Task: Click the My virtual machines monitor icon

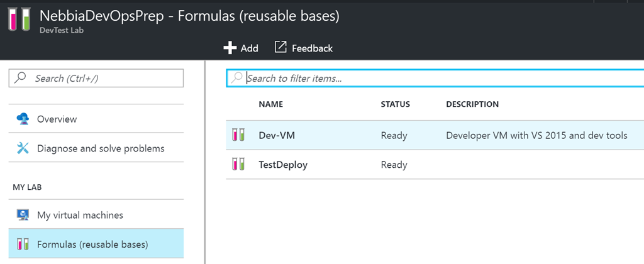Action: [23, 215]
